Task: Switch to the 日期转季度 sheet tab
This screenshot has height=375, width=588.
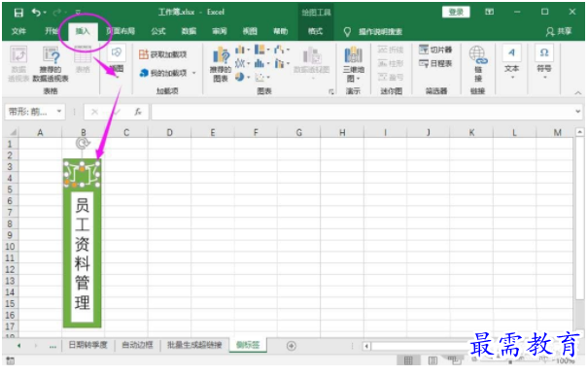Action: pyautogui.click(x=88, y=345)
